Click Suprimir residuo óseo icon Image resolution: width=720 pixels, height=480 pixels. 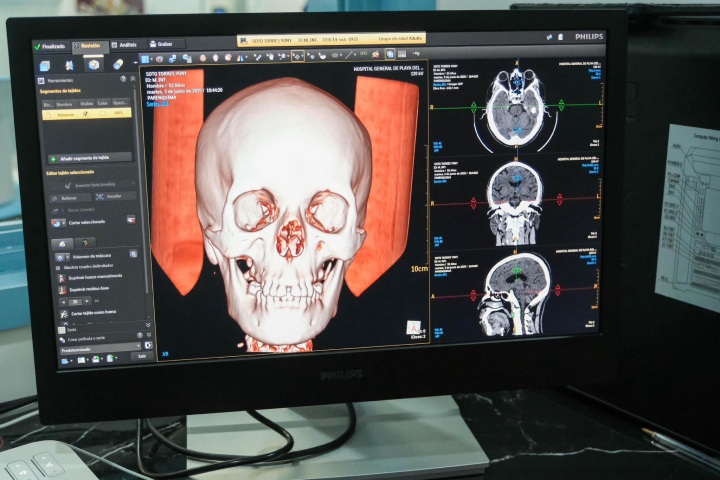pyautogui.click(x=63, y=290)
